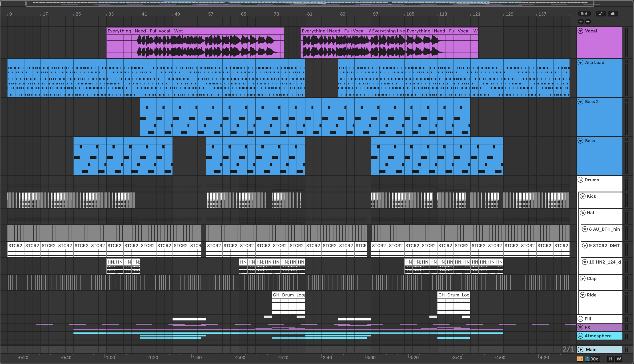The width and height of the screenshot is (634, 364).
Task: Jump to the previous locator arrow
Action: tap(581, 22)
